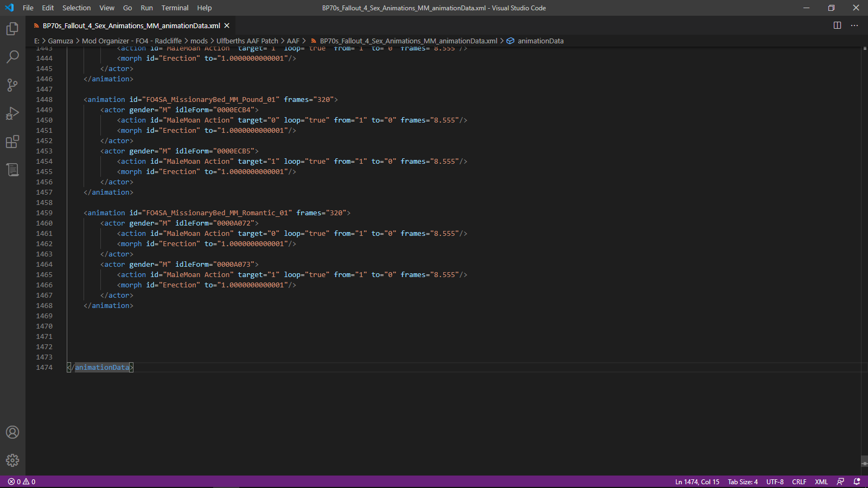Open the Search view in activity bar
This screenshot has height=488, width=868.
[x=12, y=56]
